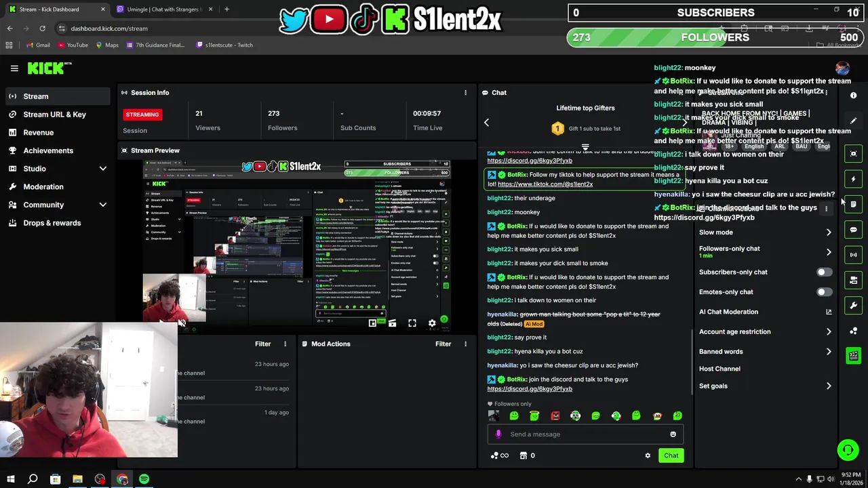Open Mod Actions panel options menu
Image resolution: width=868 pixels, height=488 pixels.
tap(465, 344)
